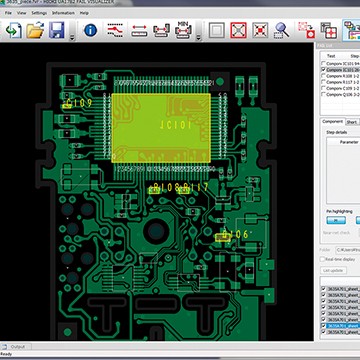Click the highlighted C109 component on the board
Image resolution: width=360 pixels, height=360 pixels.
(x=67, y=106)
